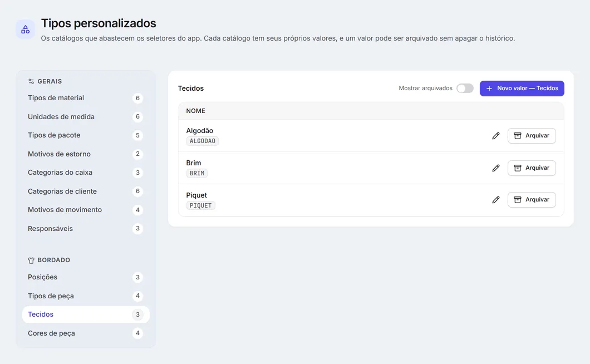Open Tipos de material catalog
The image size is (590, 364).
click(86, 98)
